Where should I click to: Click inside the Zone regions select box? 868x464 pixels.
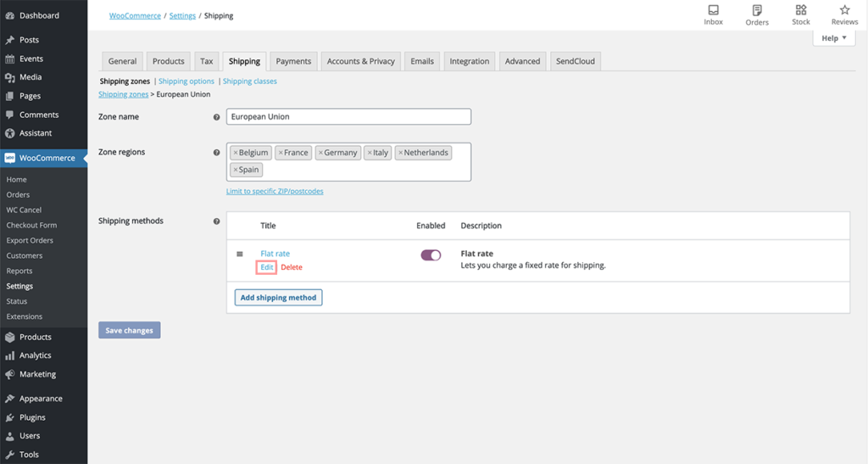(x=348, y=162)
